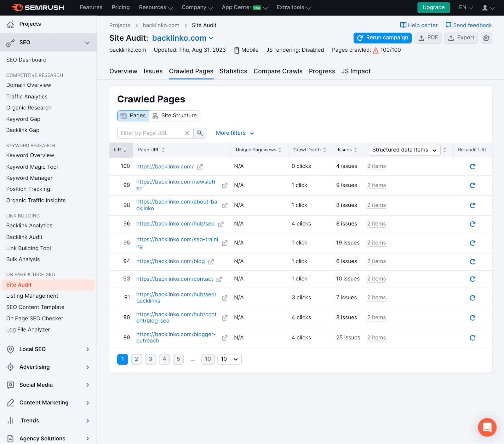
Task: Open external link icon for blog page
Action: (x=211, y=262)
